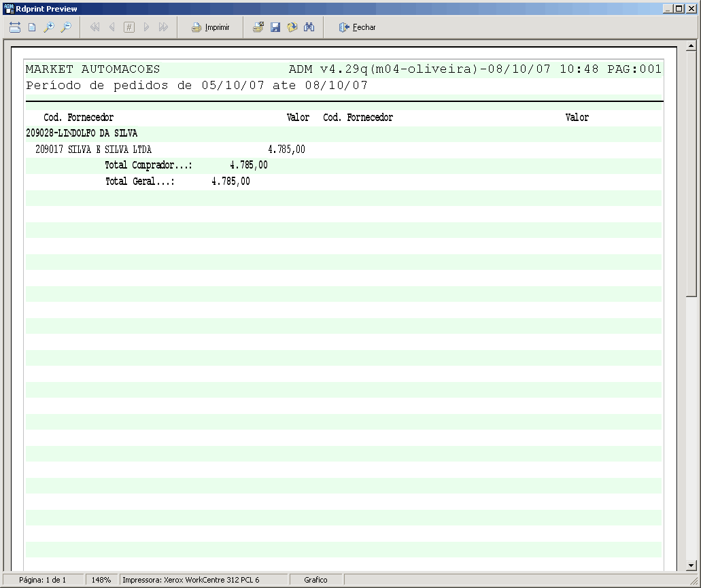Image resolution: width=701 pixels, height=588 pixels.
Task: Click the first 'Cod. Fornecedor' column header
Action: (x=79, y=118)
